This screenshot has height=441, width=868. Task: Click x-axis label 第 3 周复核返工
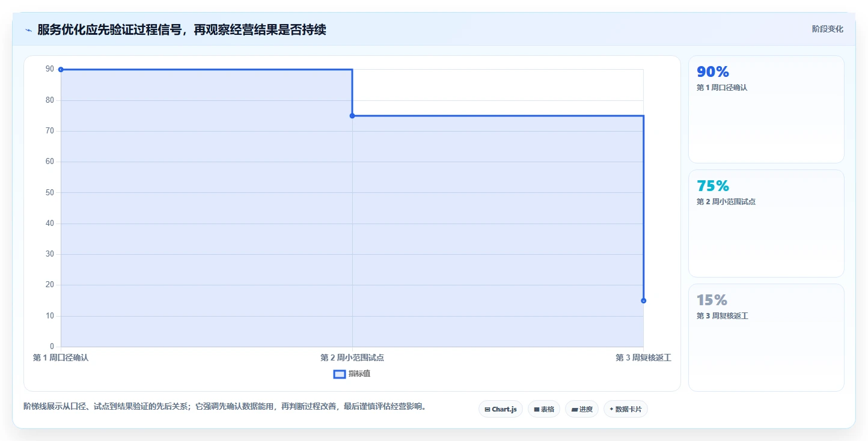click(643, 357)
